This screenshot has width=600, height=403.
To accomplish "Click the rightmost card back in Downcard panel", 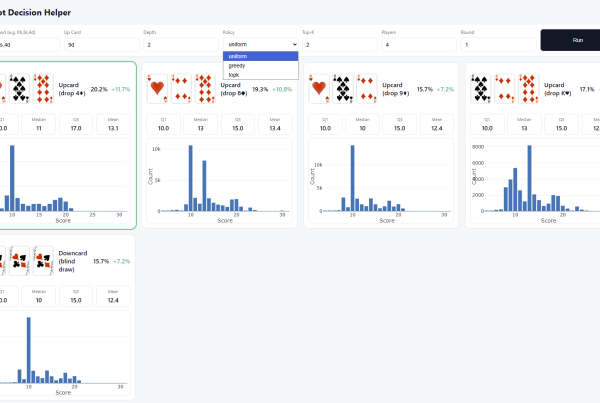I will (x=44, y=263).
